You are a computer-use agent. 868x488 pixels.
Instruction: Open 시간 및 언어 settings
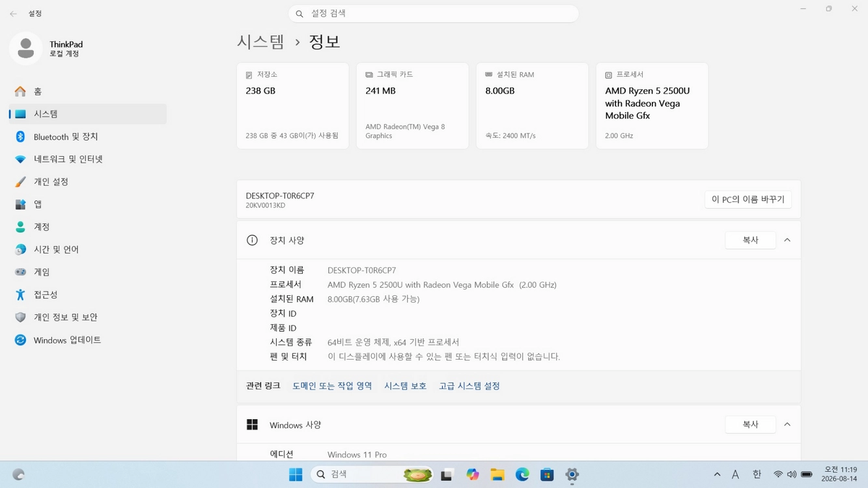pos(88,249)
